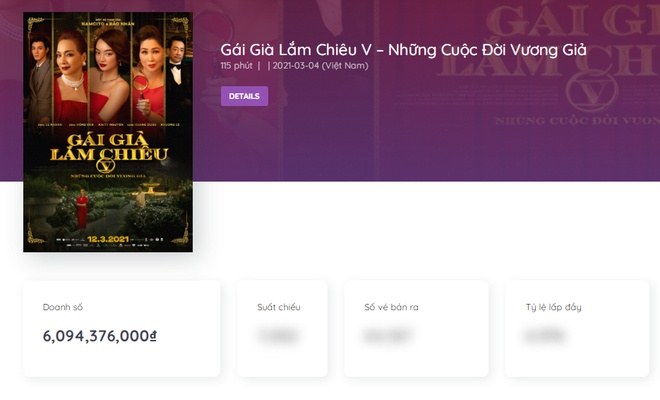Click the red-dressed woman standing in the garden
The width and height of the screenshot is (660, 400).
(x=82, y=208)
